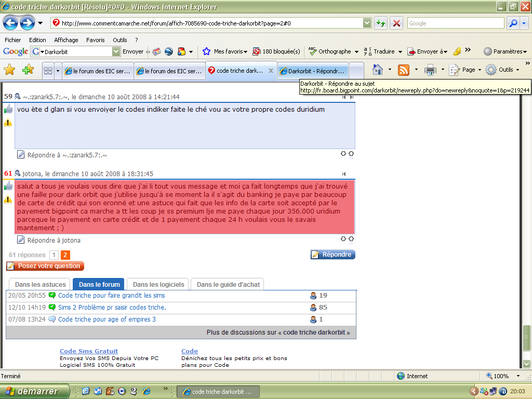Viewport: 532px width, 399px height.
Task: Open the zoom level 100% dropdown
Action: (518, 376)
